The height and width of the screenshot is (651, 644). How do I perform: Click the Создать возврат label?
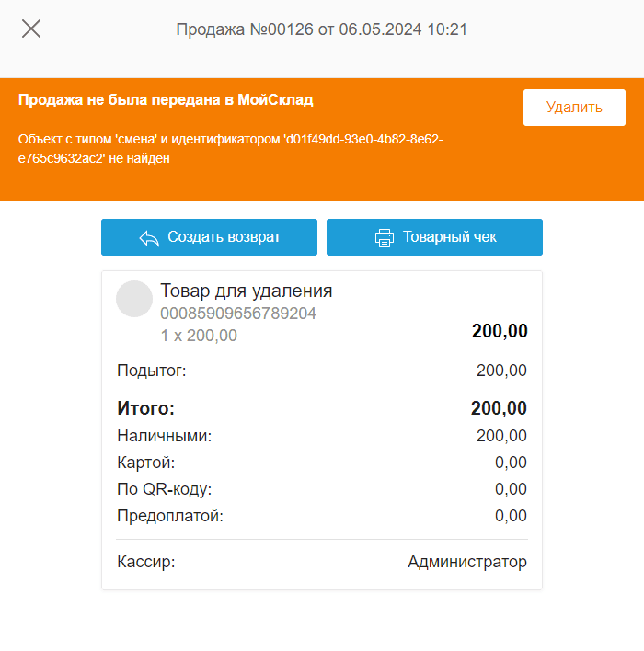click(x=224, y=237)
